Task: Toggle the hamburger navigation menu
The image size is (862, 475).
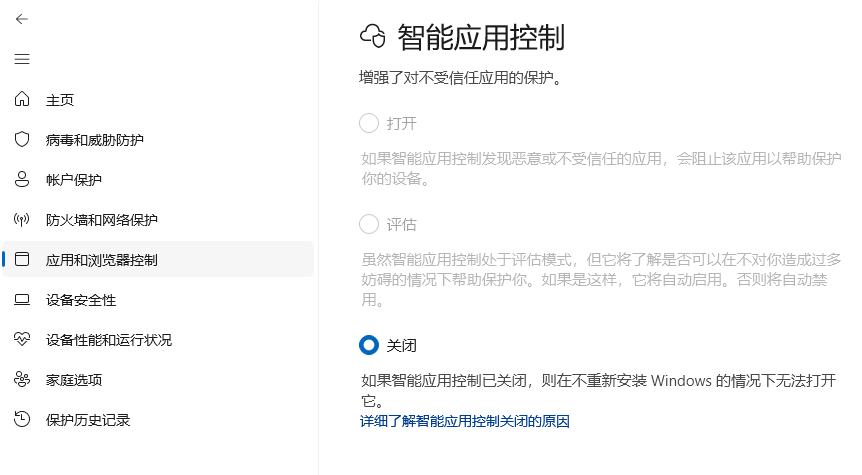Action: click(x=22, y=59)
